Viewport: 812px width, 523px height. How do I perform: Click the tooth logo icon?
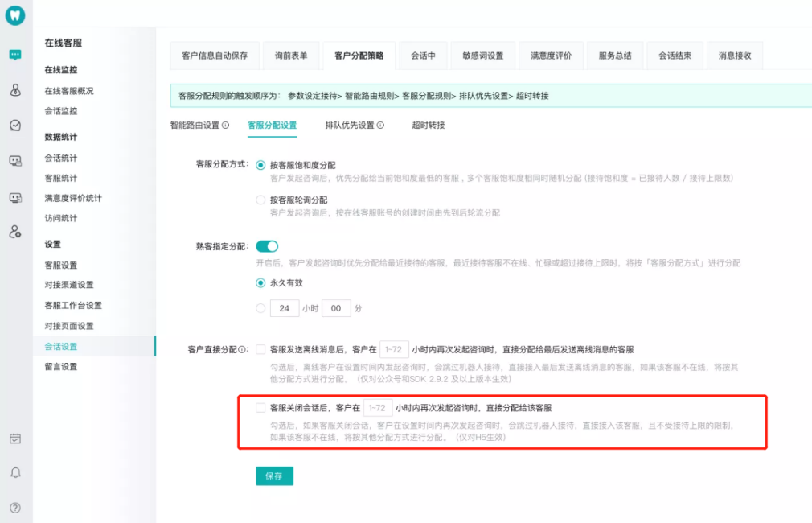pyautogui.click(x=15, y=15)
